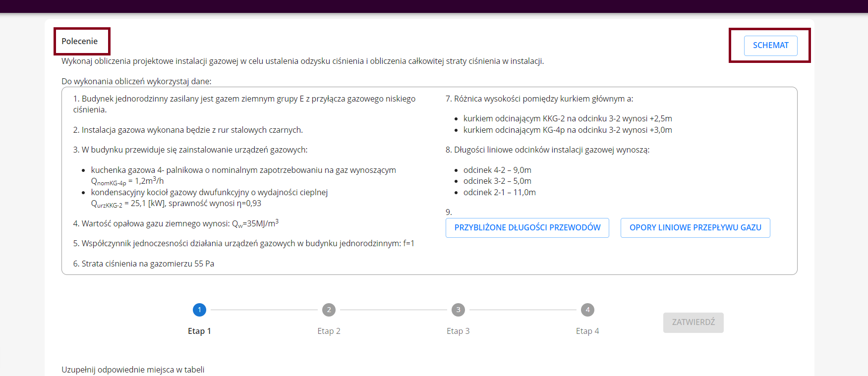Switch to Etap 2 label
868x376 pixels.
point(329,331)
